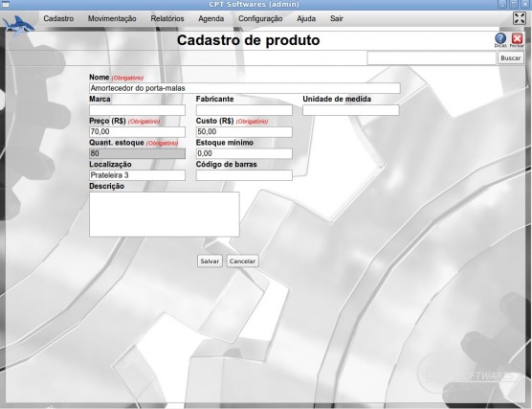The height and width of the screenshot is (409, 532).
Task: Focus the search field beside Buscar
Action: pos(432,58)
